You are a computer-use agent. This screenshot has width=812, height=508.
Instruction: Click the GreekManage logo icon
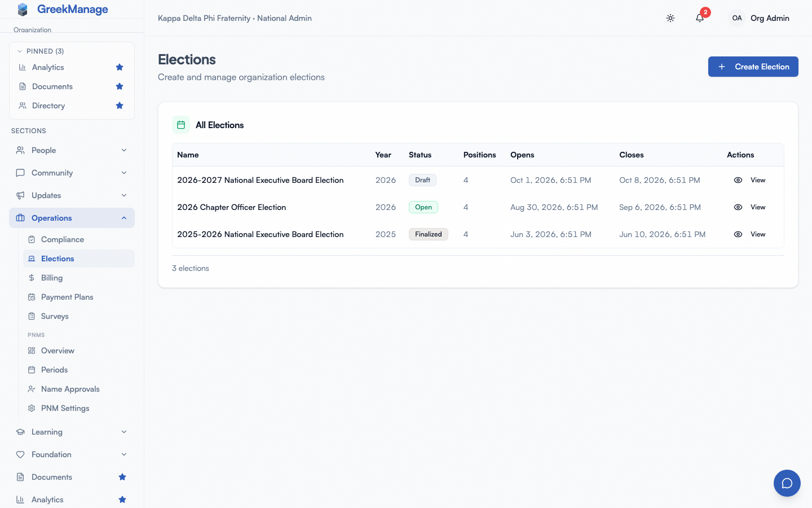(x=23, y=9)
